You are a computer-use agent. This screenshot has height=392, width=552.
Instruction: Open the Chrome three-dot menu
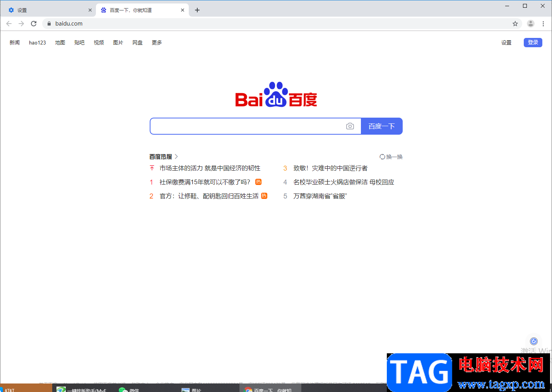click(543, 24)
